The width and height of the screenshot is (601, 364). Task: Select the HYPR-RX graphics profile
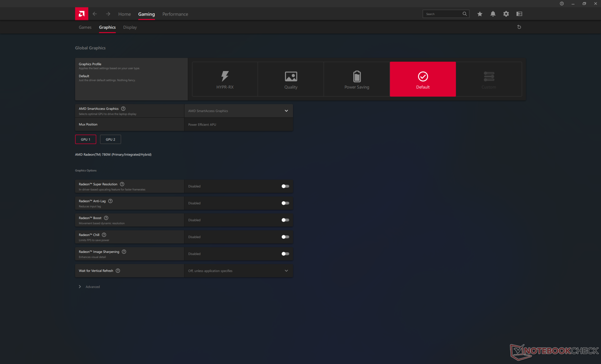coord(225,79)
